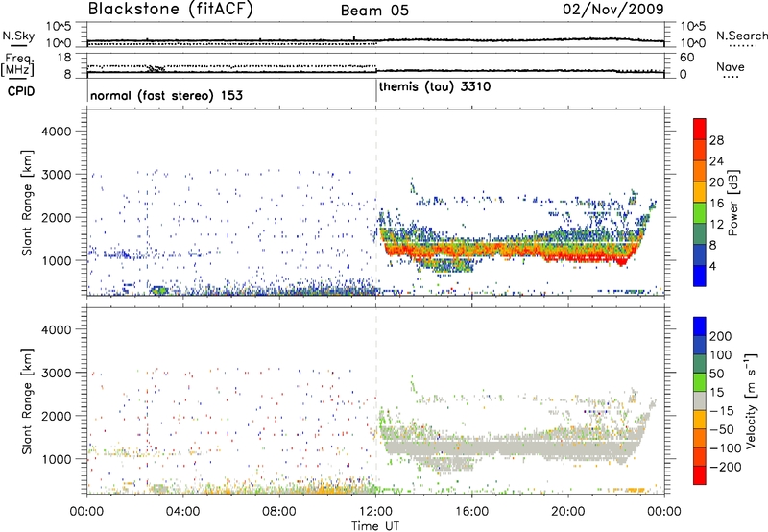This screenshot has width=768, height=532.
Task: Click the Time UT axis label
Action: tap(375, 526)
